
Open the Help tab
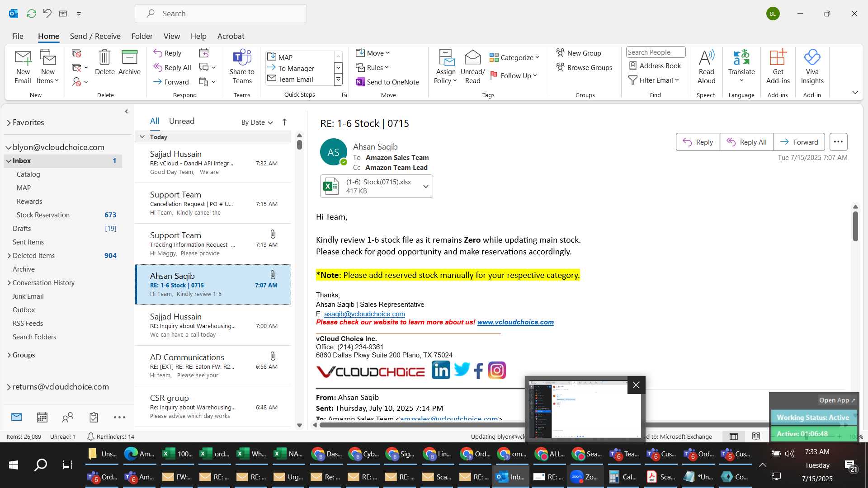(x=198, y=36)
